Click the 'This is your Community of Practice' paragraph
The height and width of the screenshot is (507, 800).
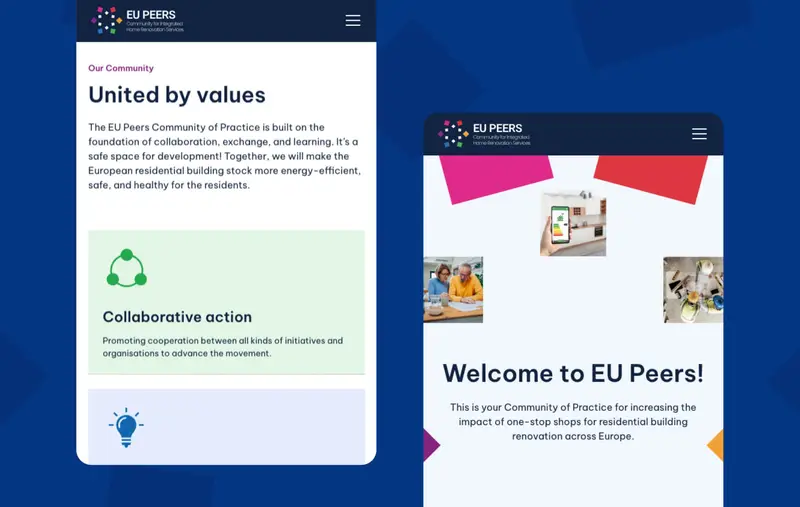pos(573,422)
